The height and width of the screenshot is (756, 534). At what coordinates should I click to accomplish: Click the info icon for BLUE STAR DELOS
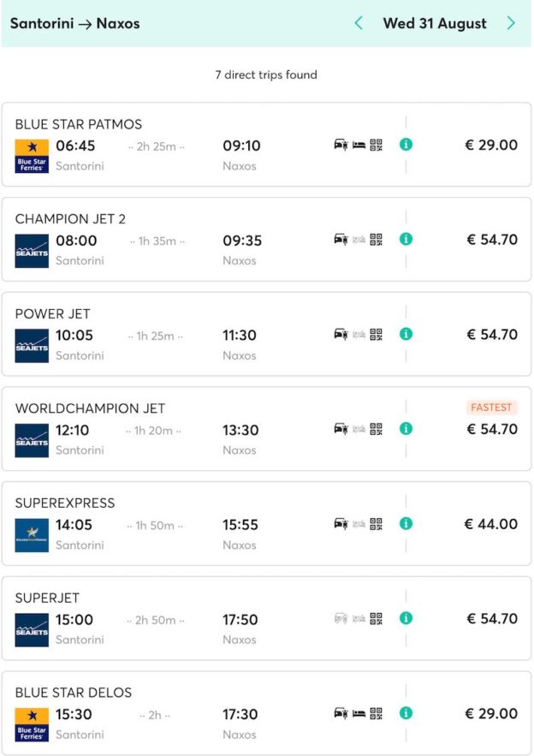point(405,713)
